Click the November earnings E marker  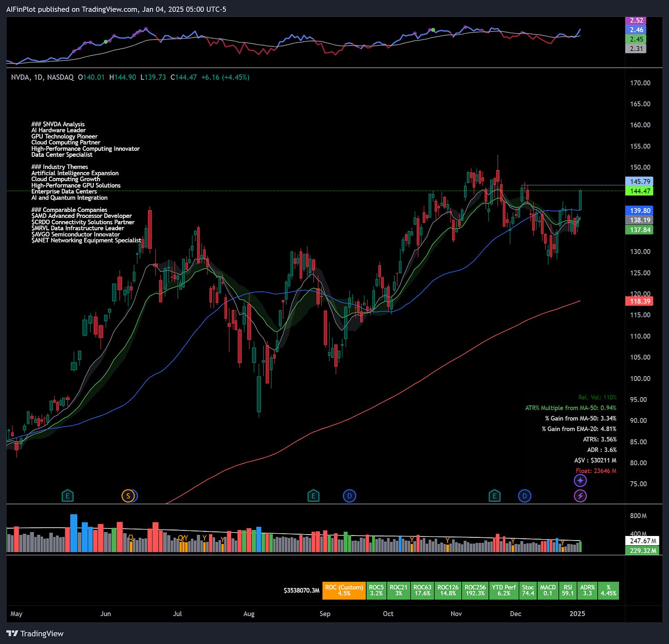494,496
